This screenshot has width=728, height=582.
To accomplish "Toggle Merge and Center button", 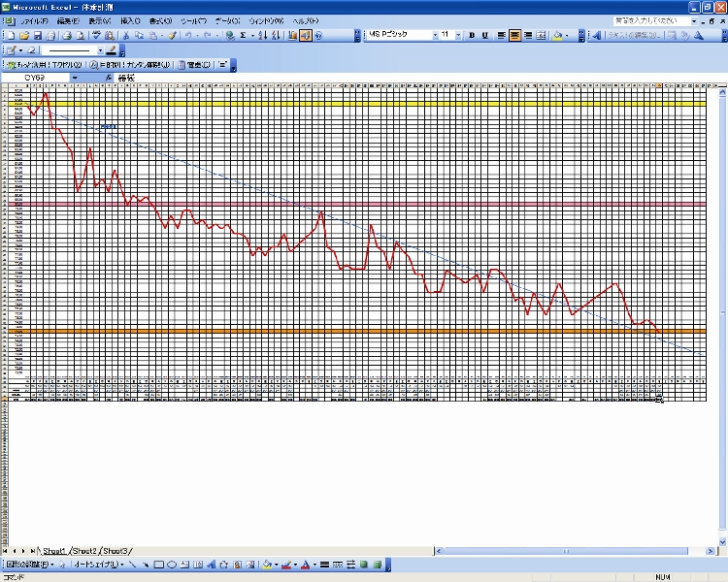I will tap(541, 35).
